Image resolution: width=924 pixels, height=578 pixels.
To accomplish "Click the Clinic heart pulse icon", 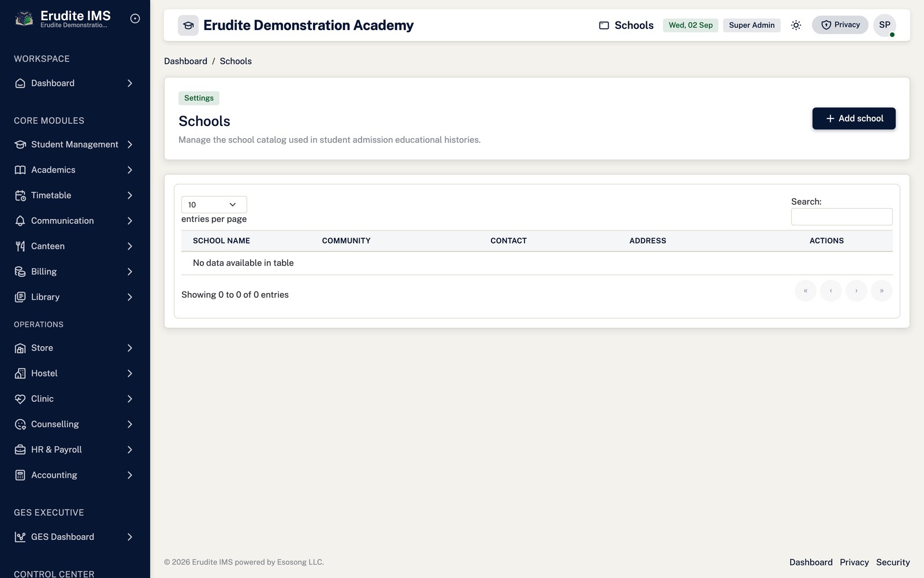I will 20,399.
